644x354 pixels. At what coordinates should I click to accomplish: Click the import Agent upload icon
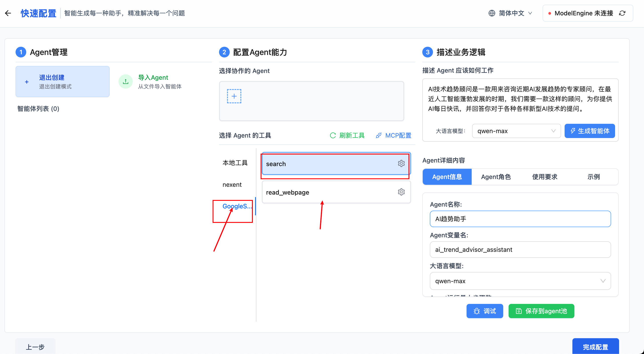click(125, 82)
